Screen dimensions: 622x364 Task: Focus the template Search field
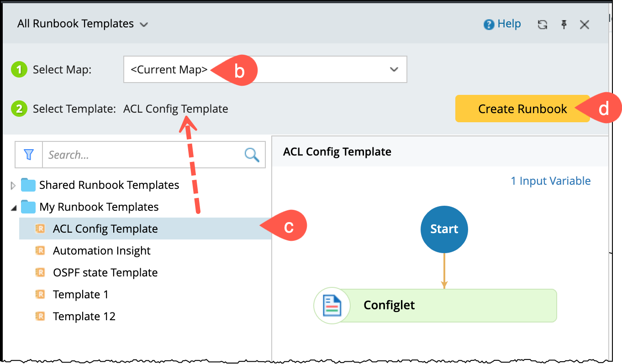pyautogui.click(x=142, y=155)
